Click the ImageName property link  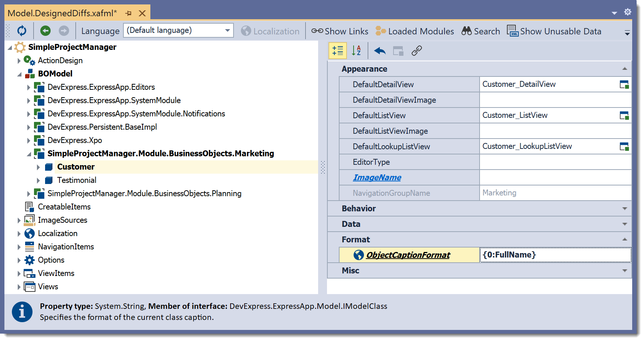[x=377, y=178]
